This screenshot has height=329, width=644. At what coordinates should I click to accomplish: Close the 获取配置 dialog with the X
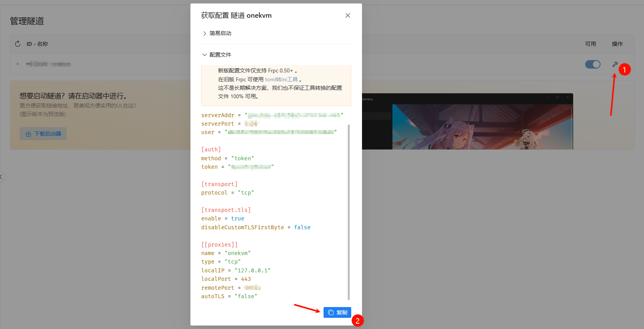point(347,15)
